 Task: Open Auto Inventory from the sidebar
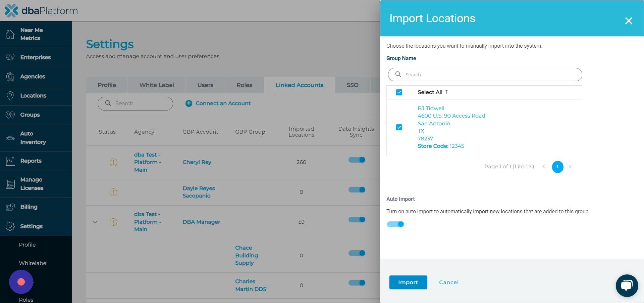tap(33, 138)
